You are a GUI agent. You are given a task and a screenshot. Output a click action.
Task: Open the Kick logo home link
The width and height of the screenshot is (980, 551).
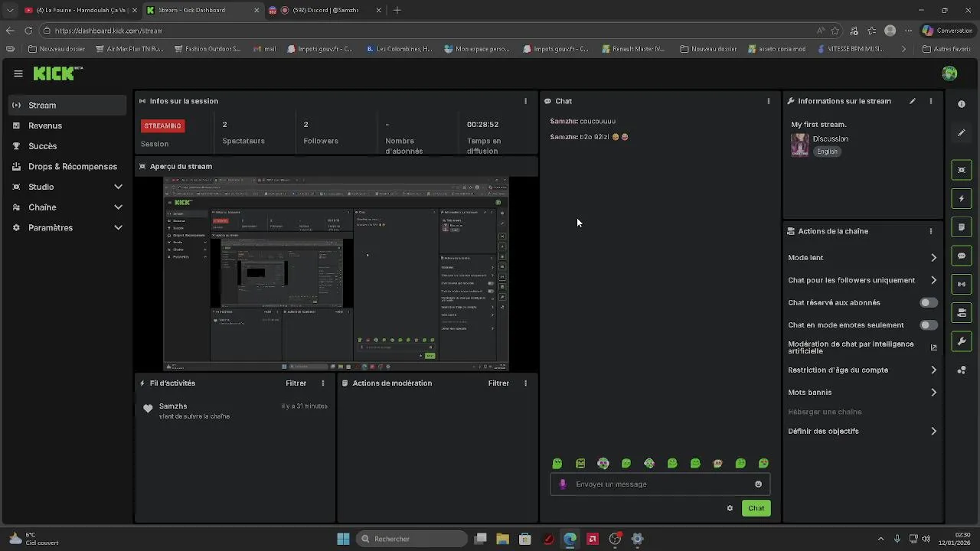(57, 73)
